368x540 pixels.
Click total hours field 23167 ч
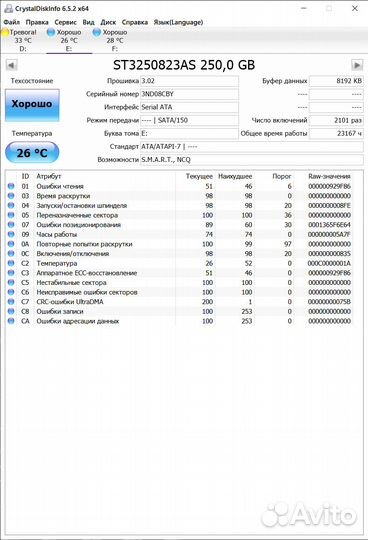pyautogui.click(x=336, y=133)
